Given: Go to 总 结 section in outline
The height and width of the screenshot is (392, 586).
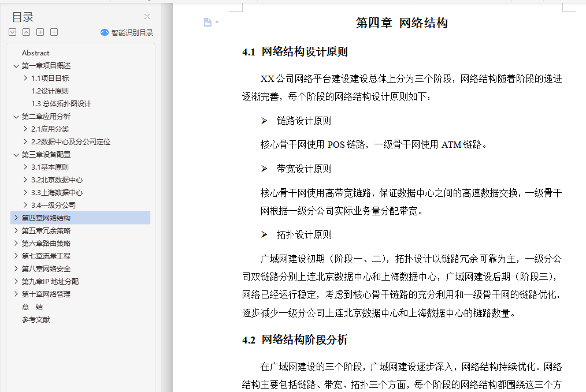Looking at the screenshot, I should pyautogui.click(x=32, y=307).
